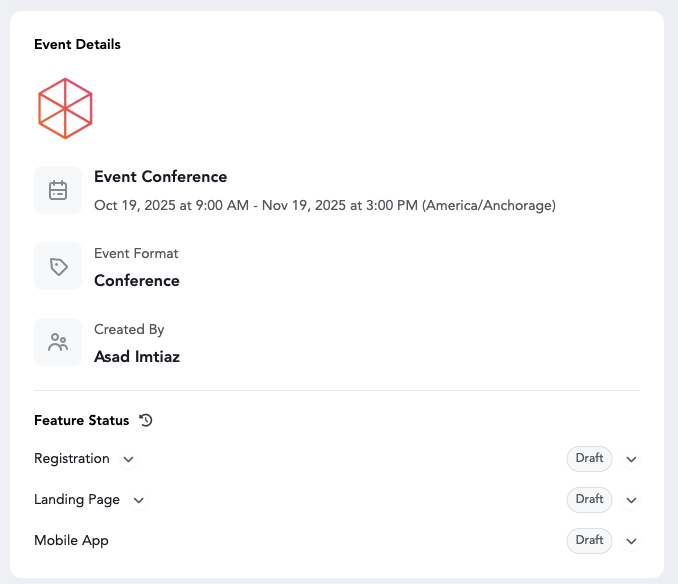
Task: Expand the chevron next to Landing Page label
Action: point(138,500)
